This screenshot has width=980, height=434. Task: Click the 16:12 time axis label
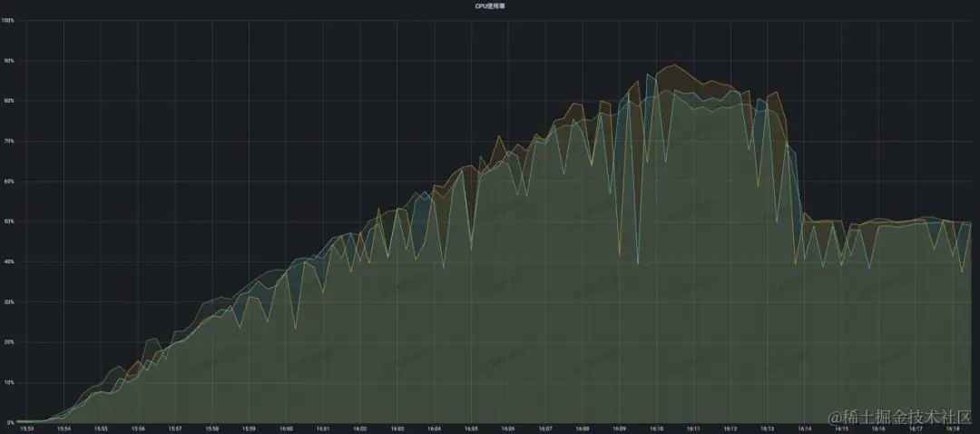coord(730,429)
